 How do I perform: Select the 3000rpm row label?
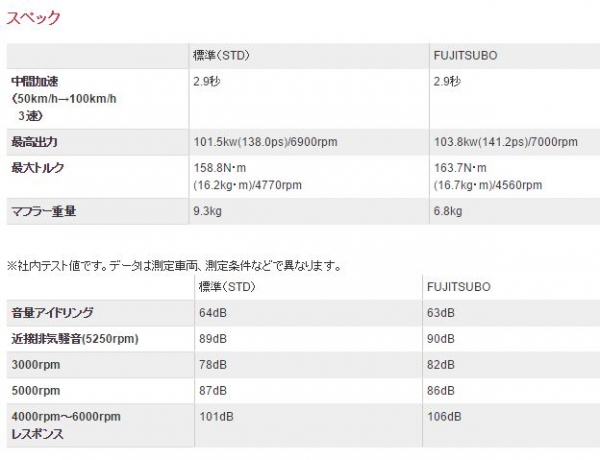36,365
